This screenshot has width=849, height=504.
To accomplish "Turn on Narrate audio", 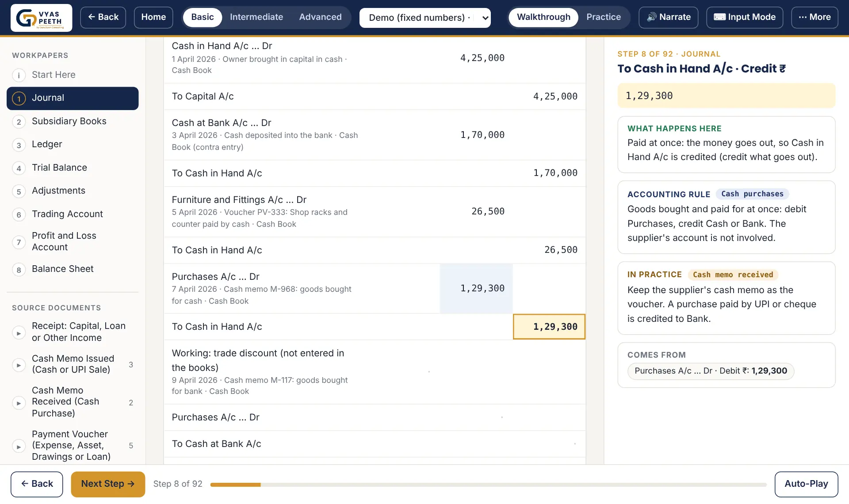I will (x=668, y=17).
